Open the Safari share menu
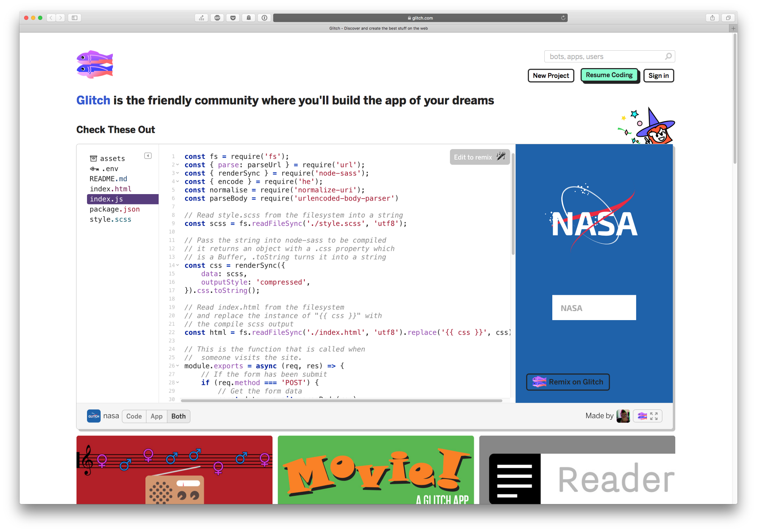Viewport: 757px width, 532px height. coord(712,18)
